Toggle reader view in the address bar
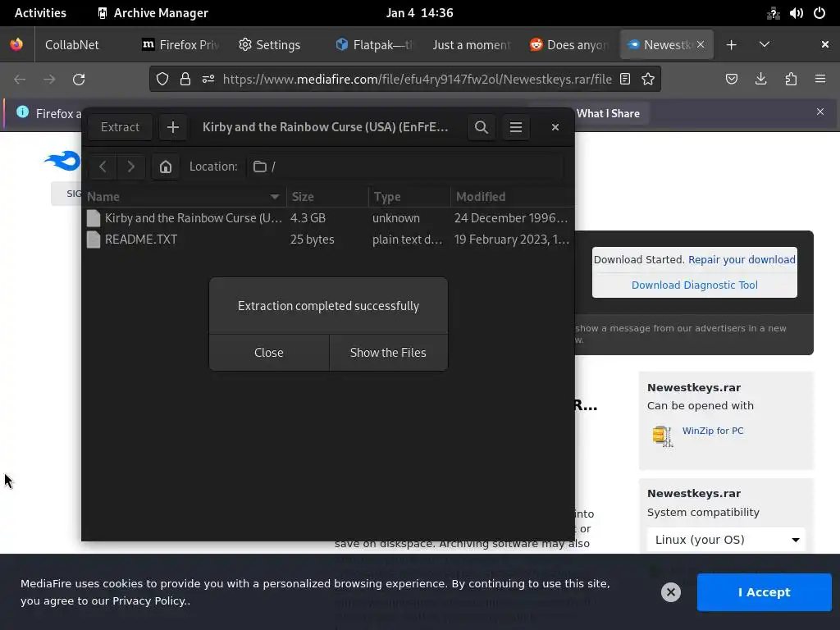This screenshot has height=630, width=840. pyautogui.click(x=624, y=80)
